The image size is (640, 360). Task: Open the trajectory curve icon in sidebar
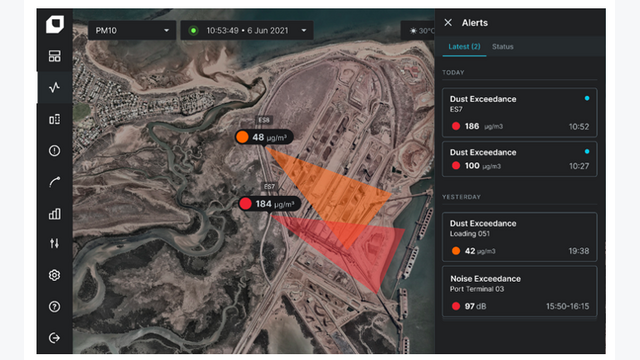[55, 182]
